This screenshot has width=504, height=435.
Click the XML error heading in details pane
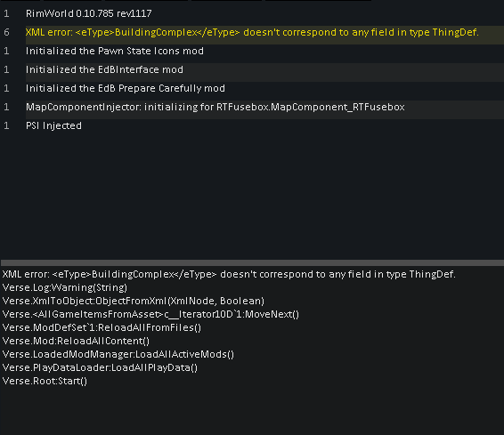[229, 274]
